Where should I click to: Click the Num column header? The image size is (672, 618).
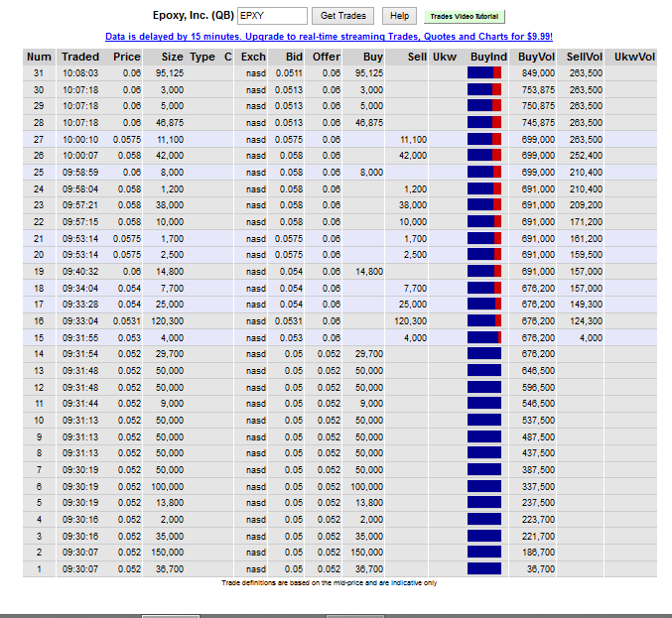pyautogui.click(x=39, y=57)
